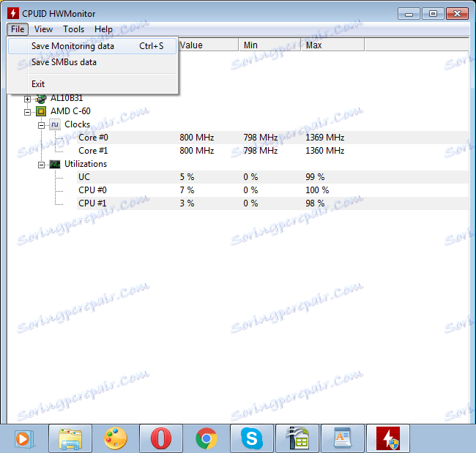The width and height of the screenshot is (476, 453).
Task: Click the 5 % current value
Action: (187, 177)
